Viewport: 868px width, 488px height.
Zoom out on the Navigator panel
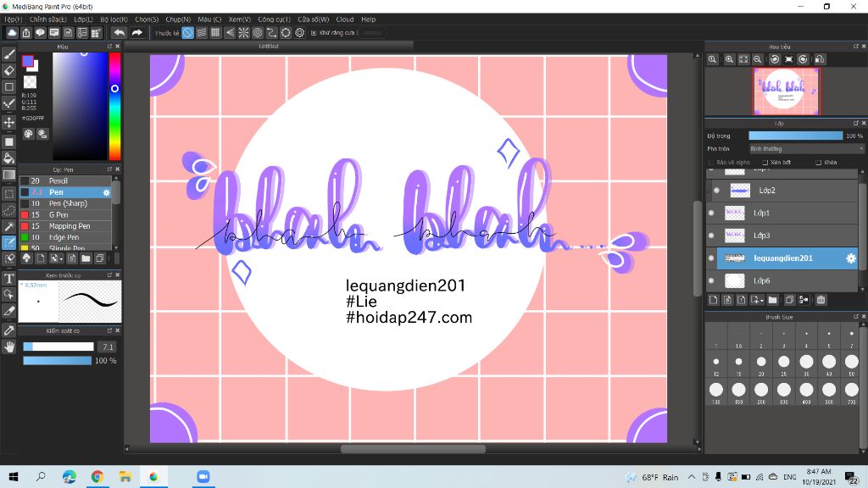coord(757,59)
